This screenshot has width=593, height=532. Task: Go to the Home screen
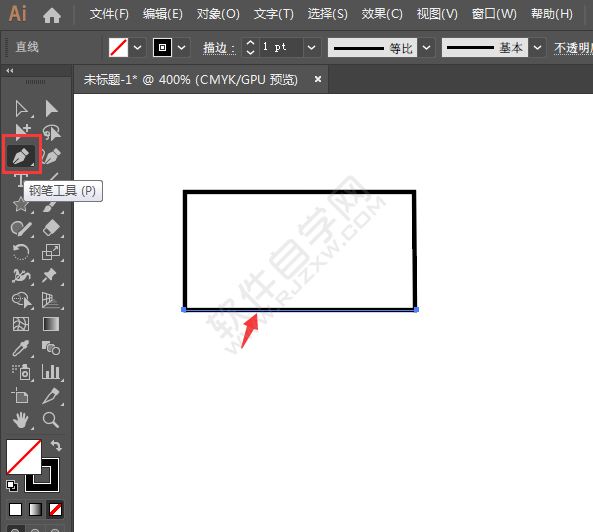52,16
